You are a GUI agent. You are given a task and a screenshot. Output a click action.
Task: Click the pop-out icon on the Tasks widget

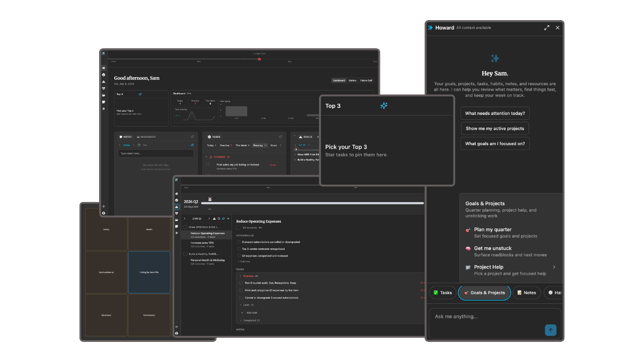[280, 136]
